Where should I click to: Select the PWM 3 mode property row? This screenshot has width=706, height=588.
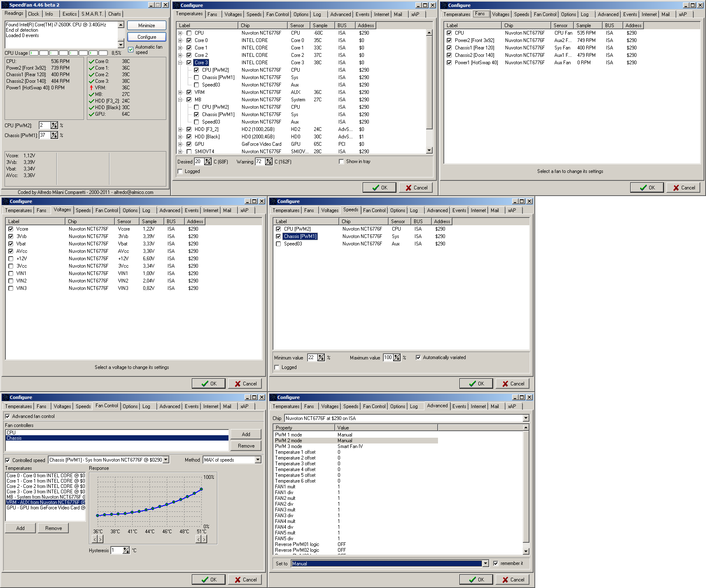pyautogui.click(x=356, y=446)
